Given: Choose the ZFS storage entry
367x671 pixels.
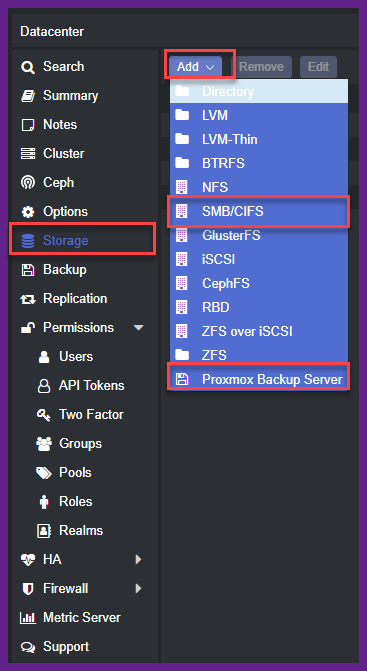Looking at the screenshot, I should pyautogui.click(x=259, y=355).
